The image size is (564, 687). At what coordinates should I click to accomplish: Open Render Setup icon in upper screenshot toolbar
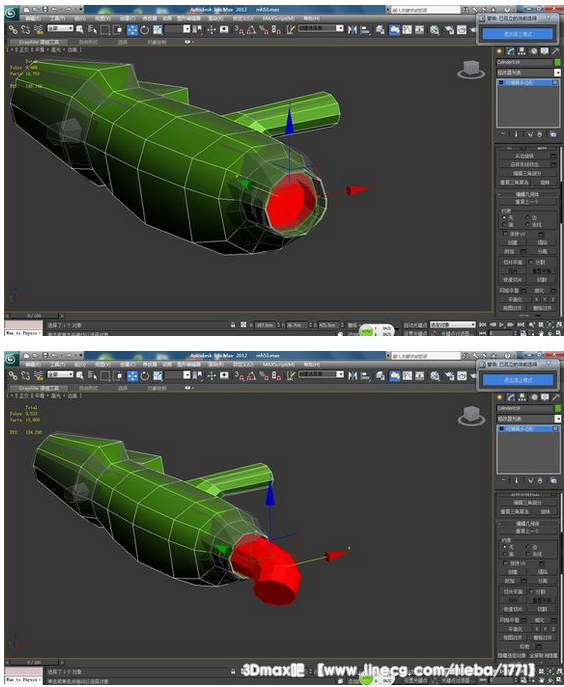449,29
